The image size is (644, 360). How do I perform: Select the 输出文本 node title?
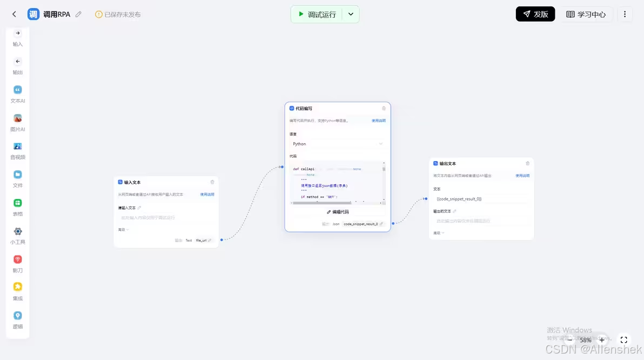coord(448,164)
